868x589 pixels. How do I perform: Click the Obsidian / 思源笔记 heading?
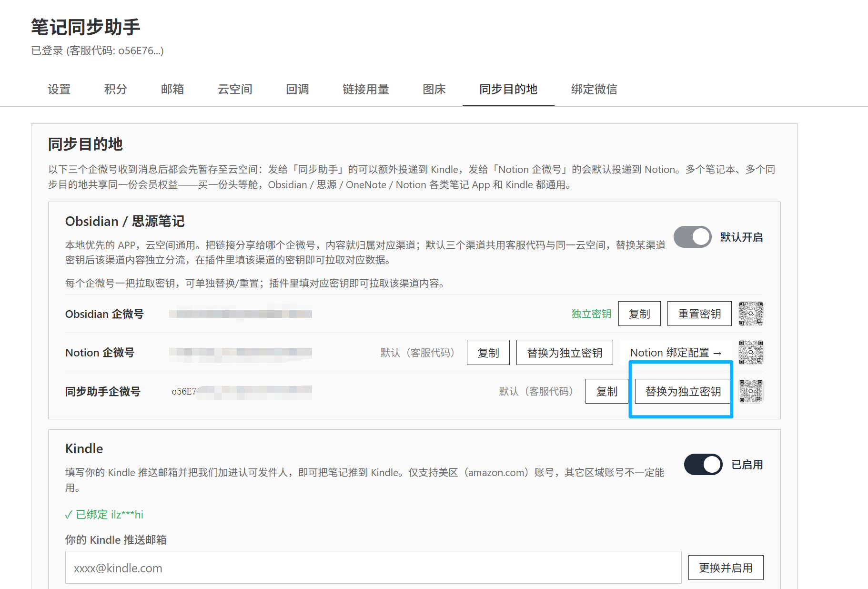tap(125, 221)
